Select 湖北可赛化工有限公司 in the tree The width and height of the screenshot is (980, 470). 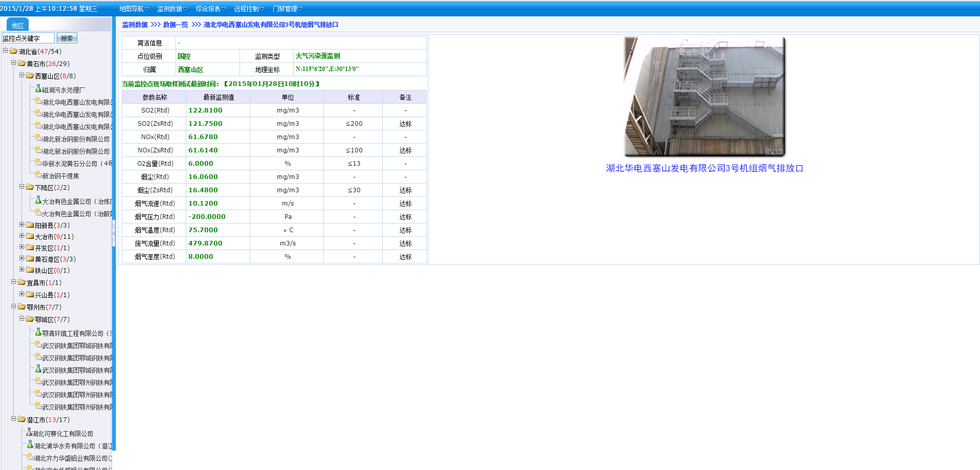point(63,434)
